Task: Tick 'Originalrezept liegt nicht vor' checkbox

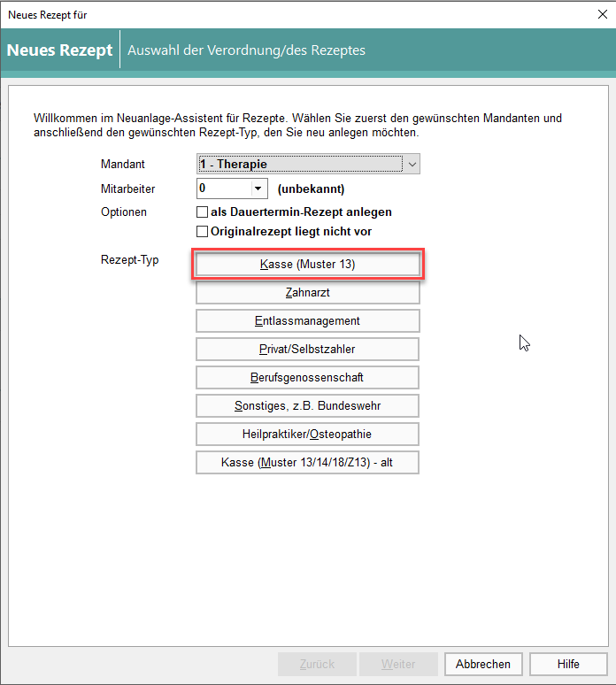Action: pyautogui.click(x=202, y=232)
